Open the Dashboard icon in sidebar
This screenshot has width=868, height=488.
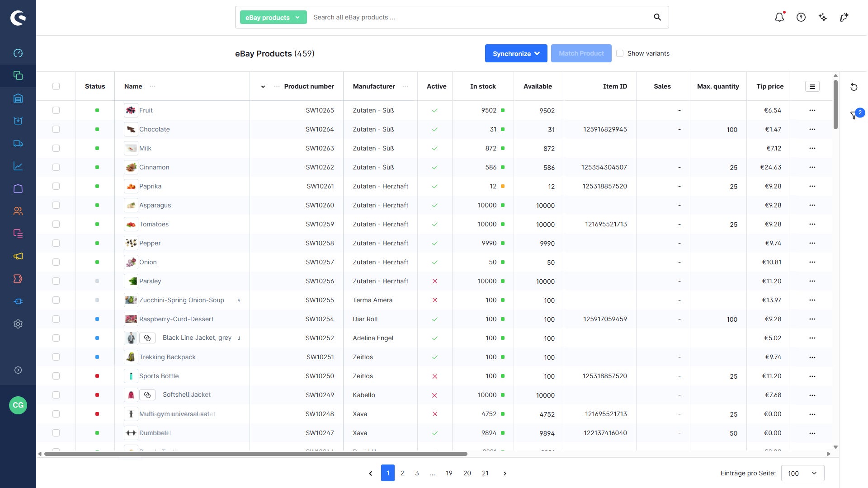point(18,53)
